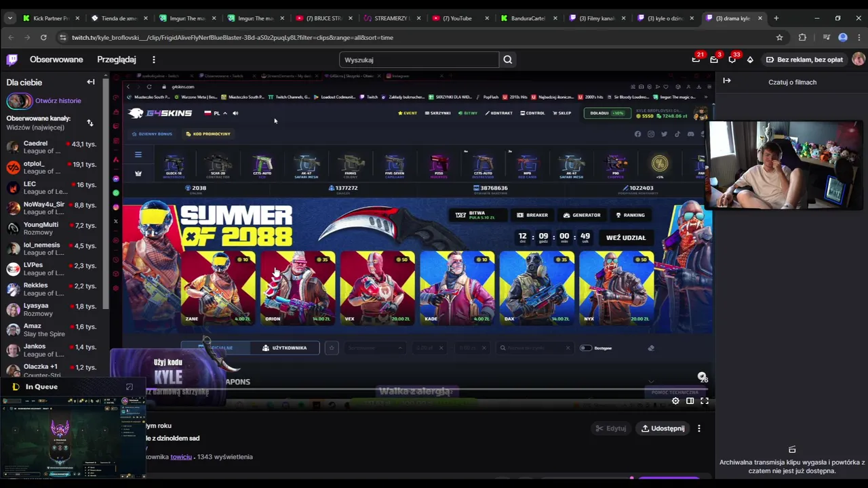This screenshot has height=488, width=868.
Task: Open the three-dot more menu beside Przeglądaj
Action: click(x=154, y=60)
